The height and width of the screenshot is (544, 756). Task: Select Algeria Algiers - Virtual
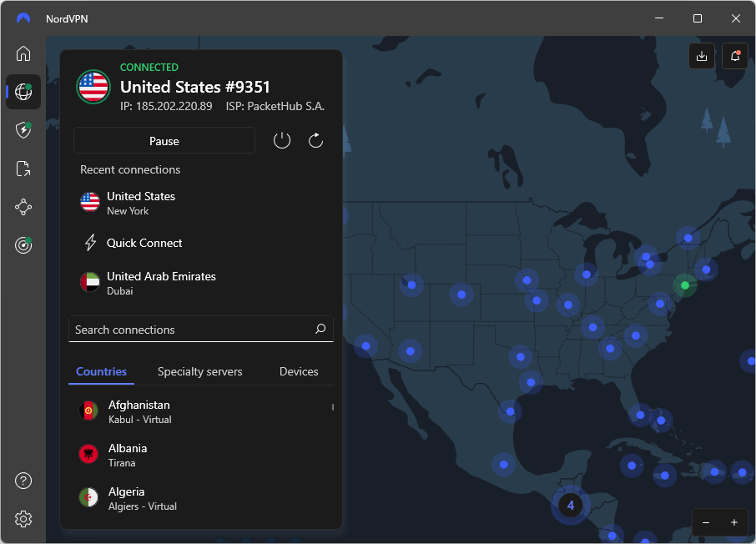201,498
